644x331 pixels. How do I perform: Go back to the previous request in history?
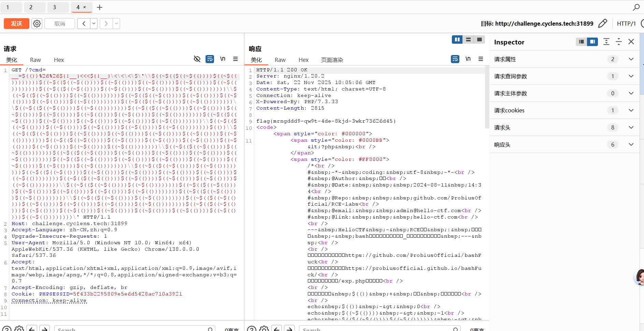[84, 24]
